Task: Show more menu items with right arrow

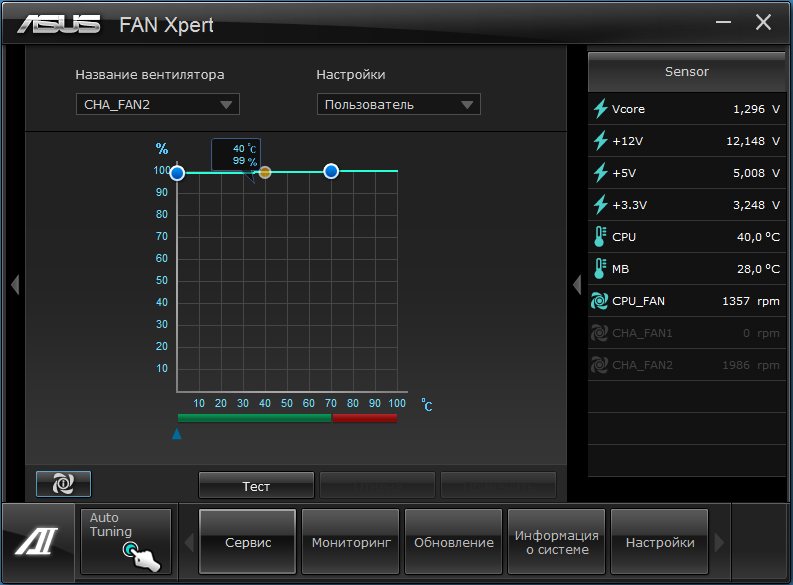Action: pyautogui.click(x=719, y=543)
